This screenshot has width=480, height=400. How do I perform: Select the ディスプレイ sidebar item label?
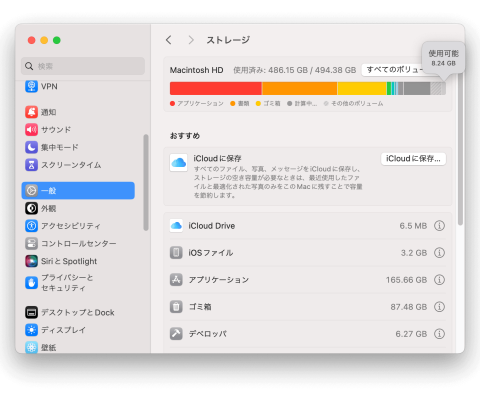point(63,330)
